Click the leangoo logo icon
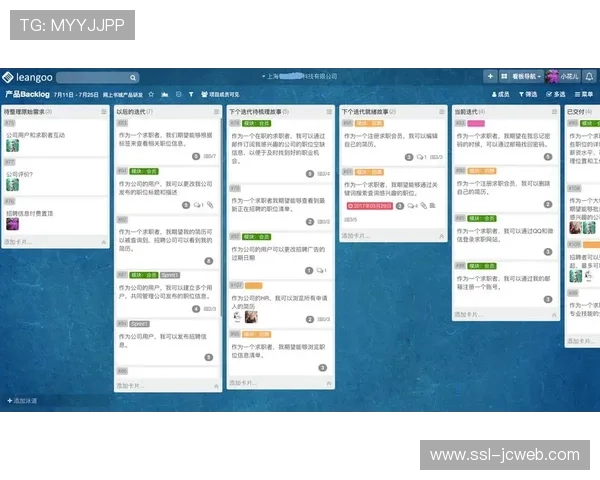This screenshot has height=480, width=600. pos(8,77)
